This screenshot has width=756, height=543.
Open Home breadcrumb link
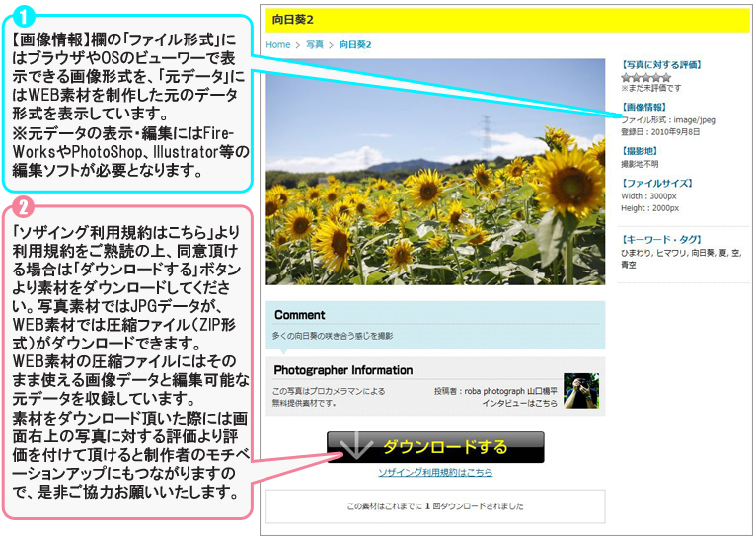278,44
